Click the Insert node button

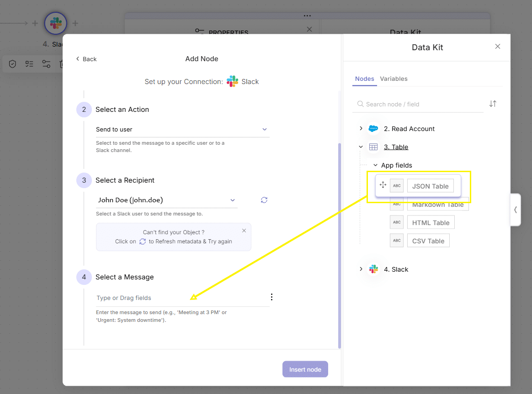pos(305,369)
